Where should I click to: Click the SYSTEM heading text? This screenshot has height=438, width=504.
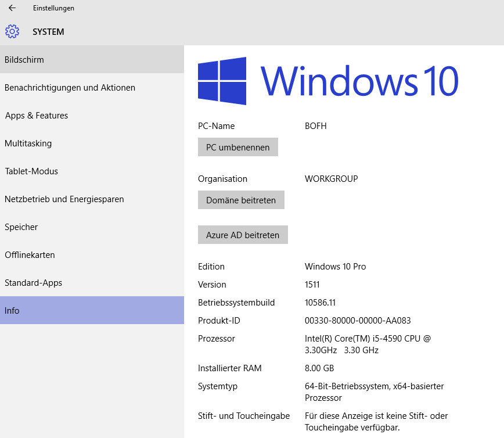(48, 32)
